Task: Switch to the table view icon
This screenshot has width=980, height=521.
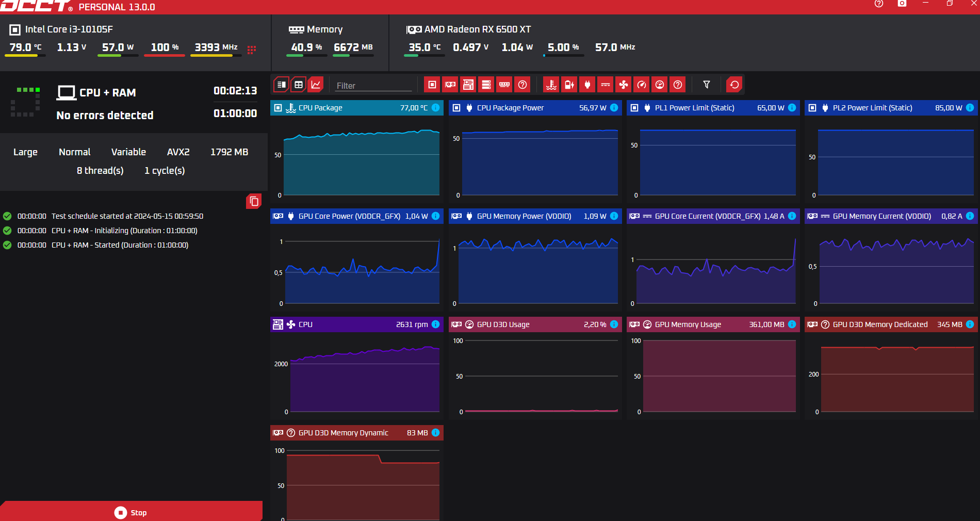Action: (x=299, y=85)
